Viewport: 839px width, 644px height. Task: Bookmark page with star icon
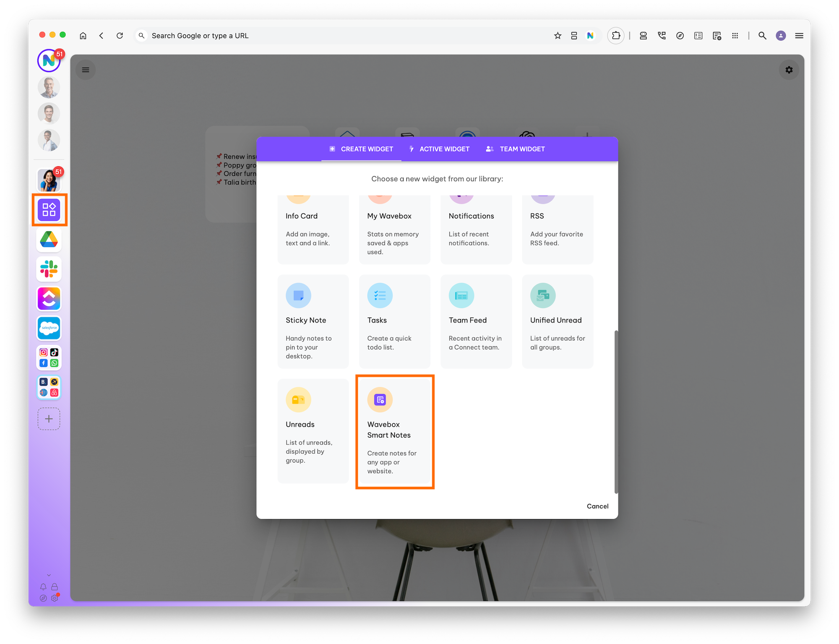pyautogui.click(x=558, y=36)
